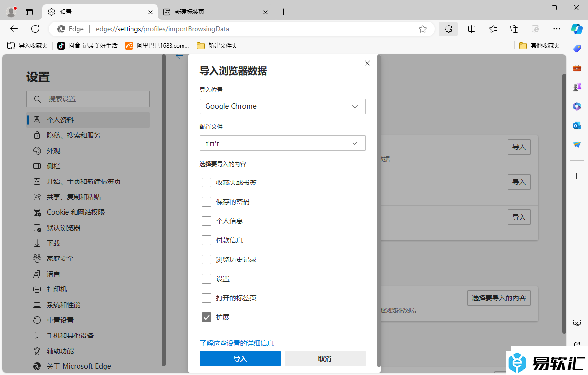This screenshot has height=375, width=588.
Task: Open the Collections icon in toolbar
Action: point(514,29)
